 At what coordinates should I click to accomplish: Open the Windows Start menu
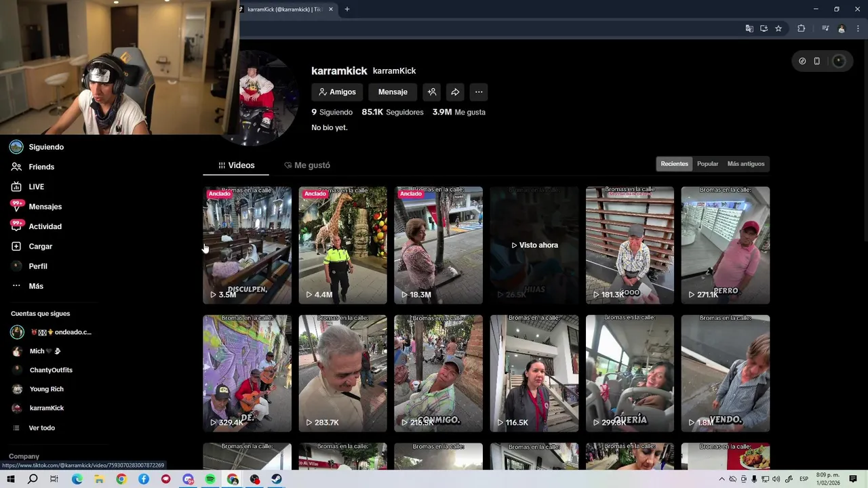(x=10, y=479)
